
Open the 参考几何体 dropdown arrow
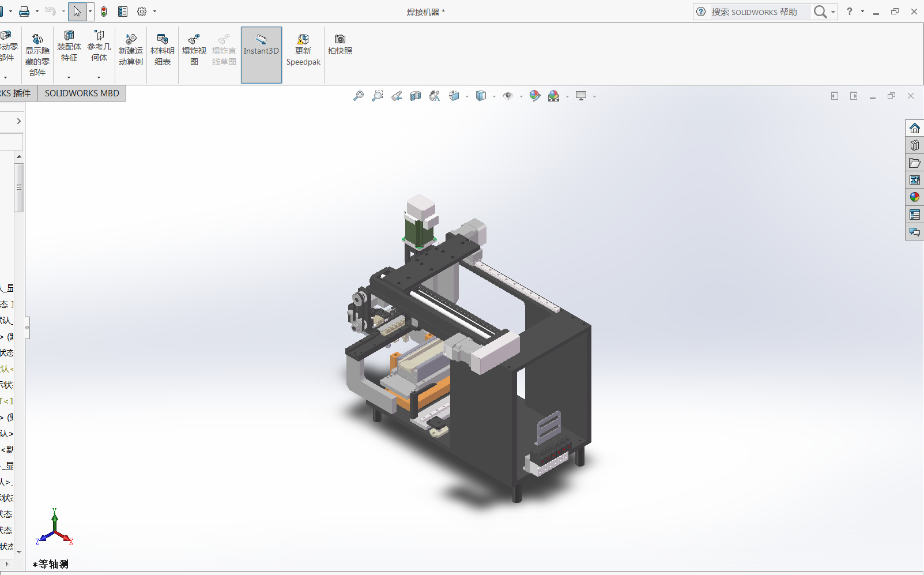tap(99, 77)
